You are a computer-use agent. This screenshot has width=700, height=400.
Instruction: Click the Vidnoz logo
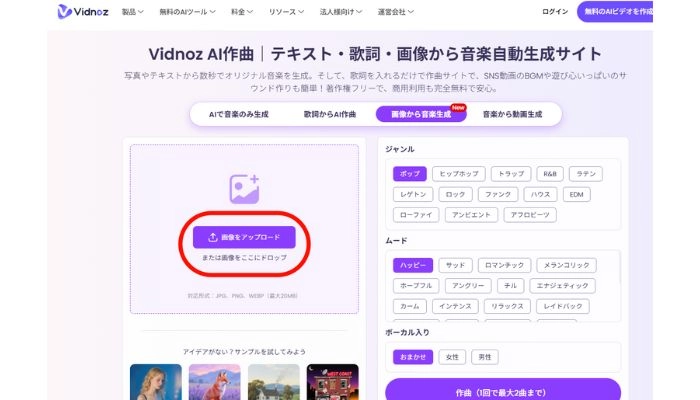(83, 12)
